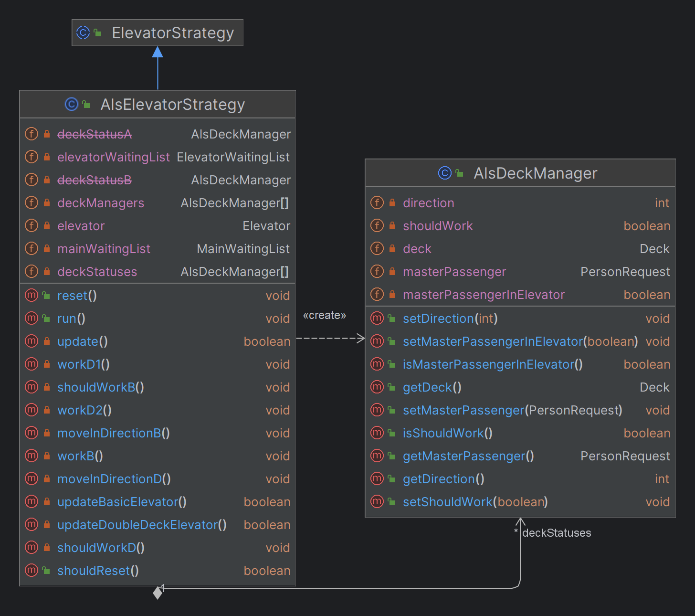Screen dimensions: 695x616
Task: Select the update() method name
Action: (83, 341)
